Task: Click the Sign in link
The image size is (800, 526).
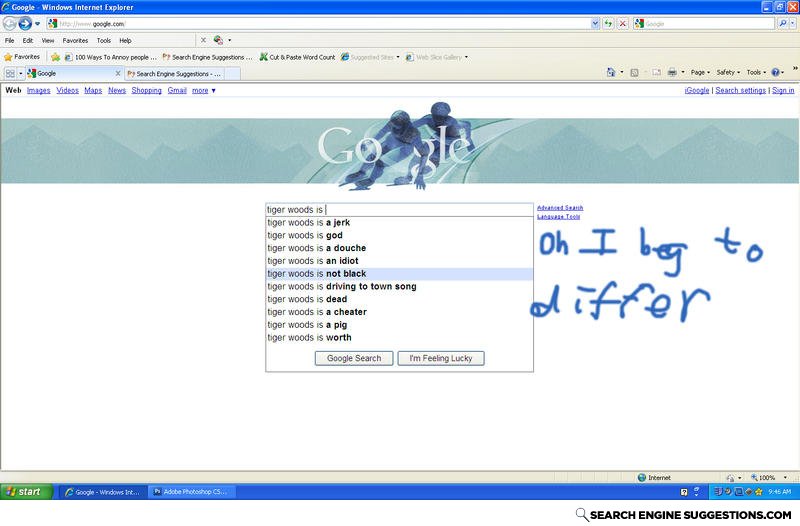Action: click(783, 90)
